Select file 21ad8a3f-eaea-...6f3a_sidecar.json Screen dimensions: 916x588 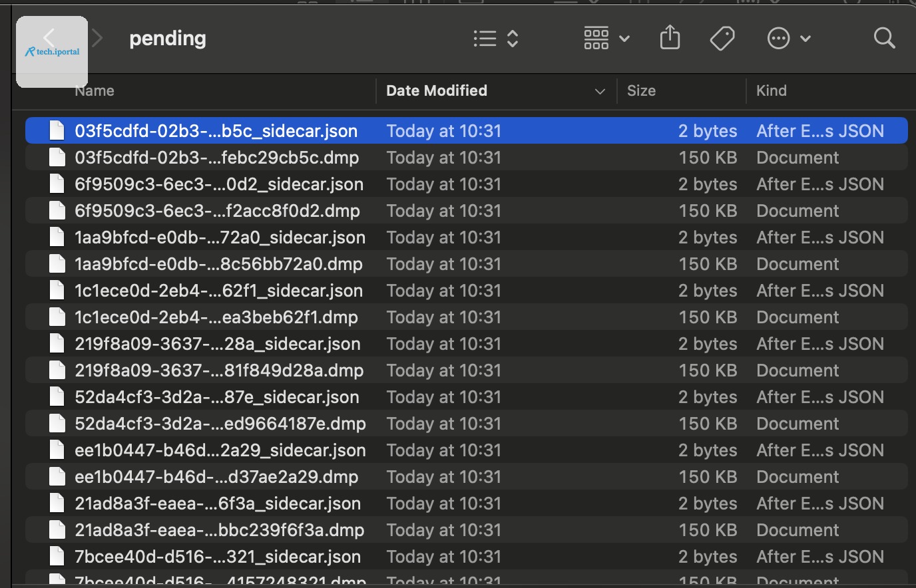[467, 504]
